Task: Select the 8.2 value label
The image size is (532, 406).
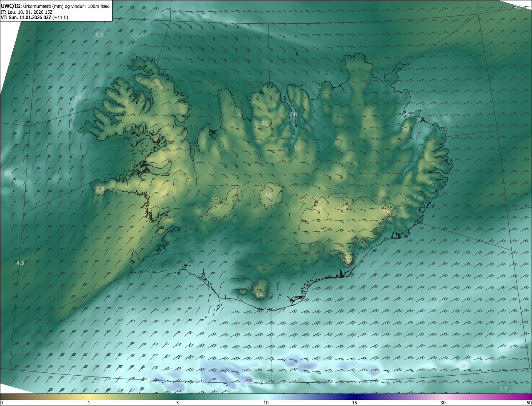Action: [206, 16]
